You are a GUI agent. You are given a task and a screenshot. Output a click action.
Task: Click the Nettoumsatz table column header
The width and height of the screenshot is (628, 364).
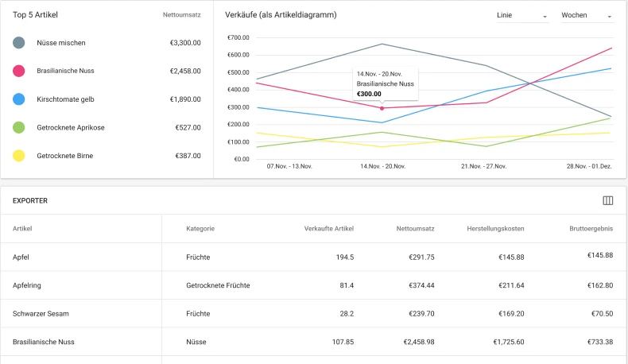415,229
